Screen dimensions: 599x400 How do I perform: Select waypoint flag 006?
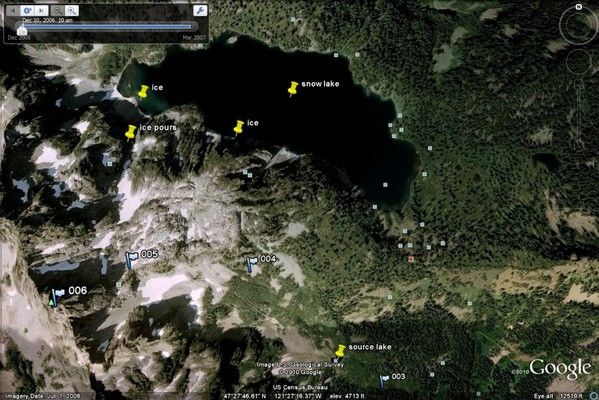[57, 297]
